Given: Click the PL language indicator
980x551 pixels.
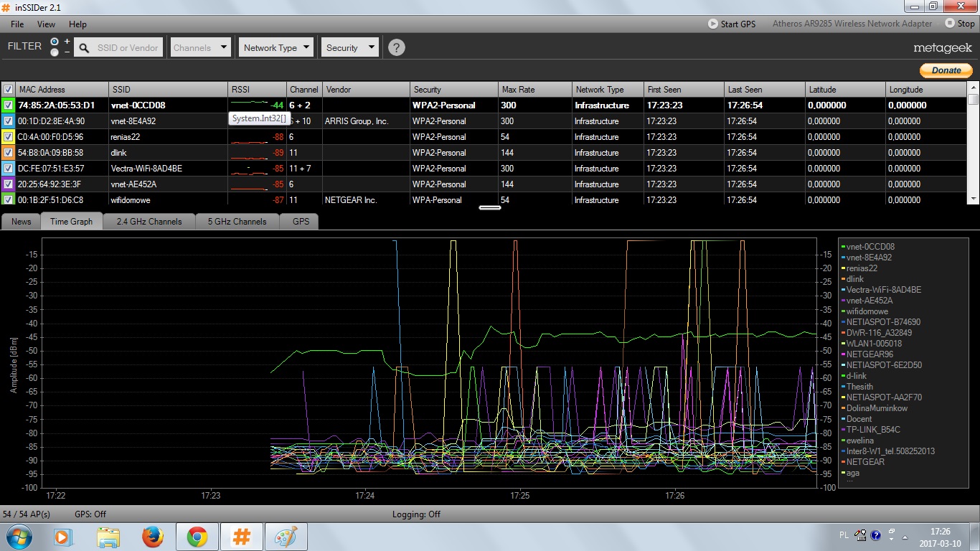Looking at the screenshot, I should point(844,535).
